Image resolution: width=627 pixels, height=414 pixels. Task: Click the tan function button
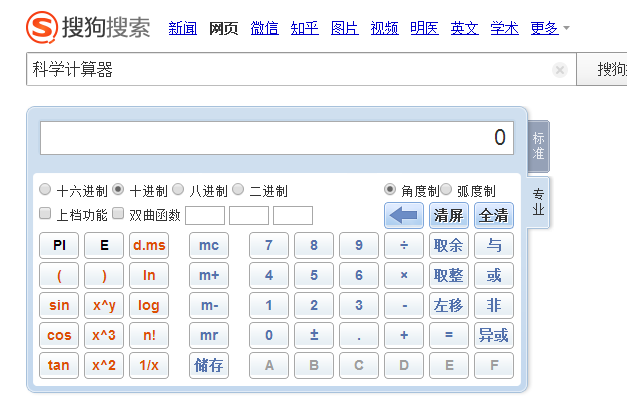coord(59,365)
